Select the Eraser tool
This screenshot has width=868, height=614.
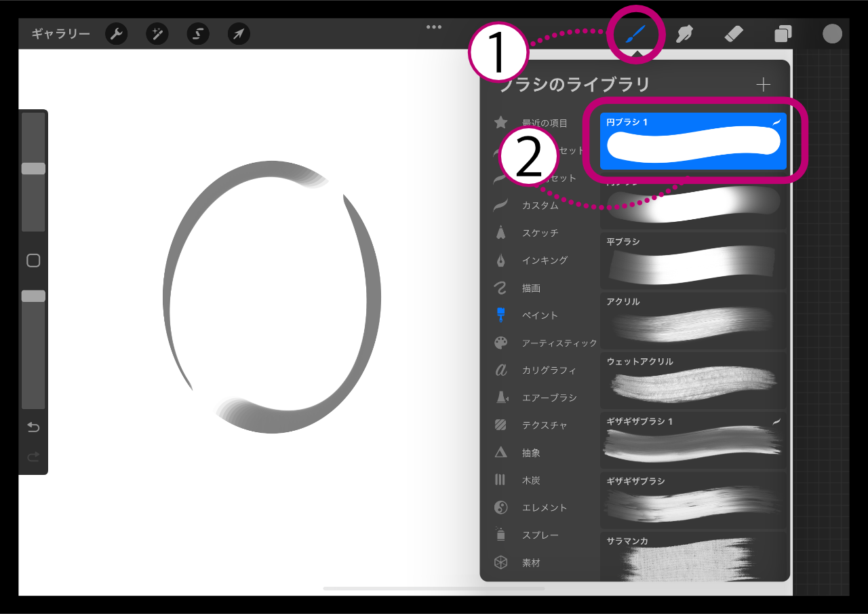point(734,34)
